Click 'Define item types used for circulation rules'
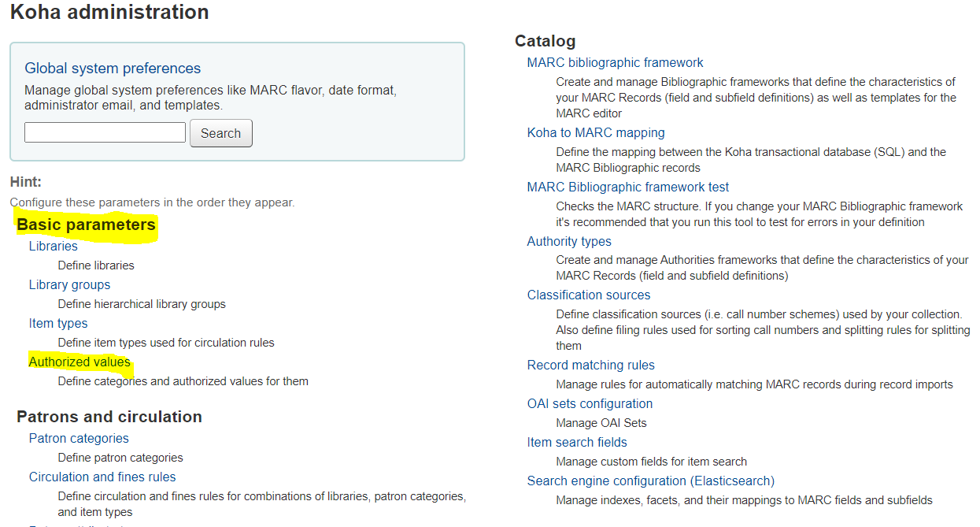 (166, 343)
